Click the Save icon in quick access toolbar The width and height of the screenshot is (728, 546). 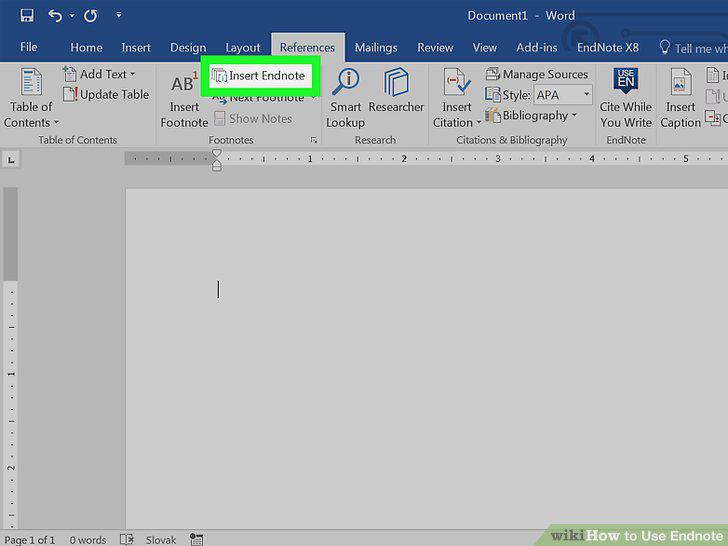coord(27,16)
